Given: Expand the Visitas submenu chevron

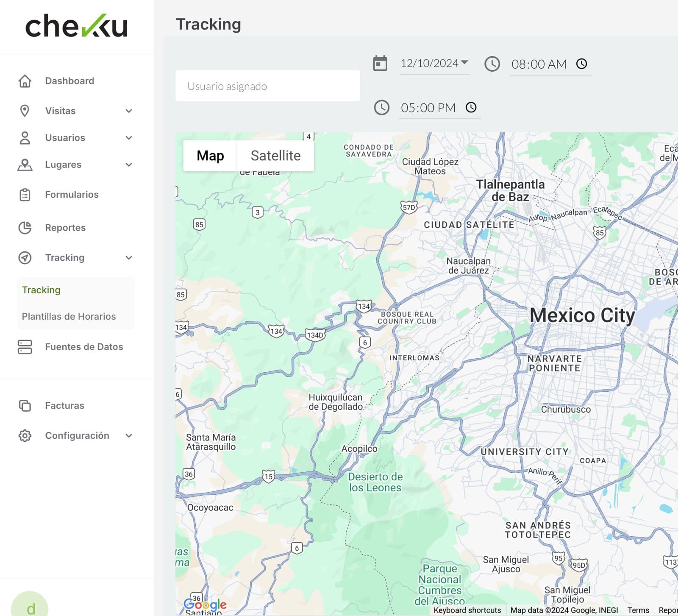Looking at the screenshot, I should [128, 111].
